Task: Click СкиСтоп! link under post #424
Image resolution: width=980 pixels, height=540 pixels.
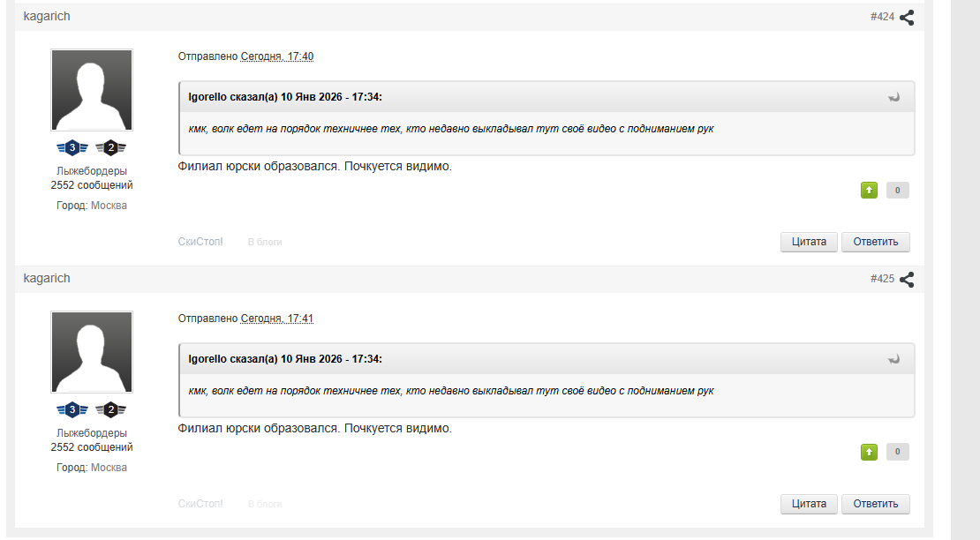Action: [200, 242]
